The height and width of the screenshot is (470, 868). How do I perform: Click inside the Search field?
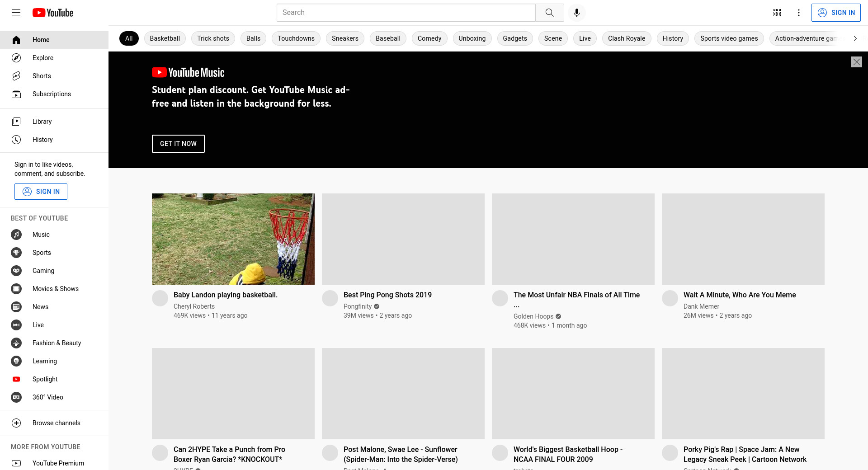(406, 13)
